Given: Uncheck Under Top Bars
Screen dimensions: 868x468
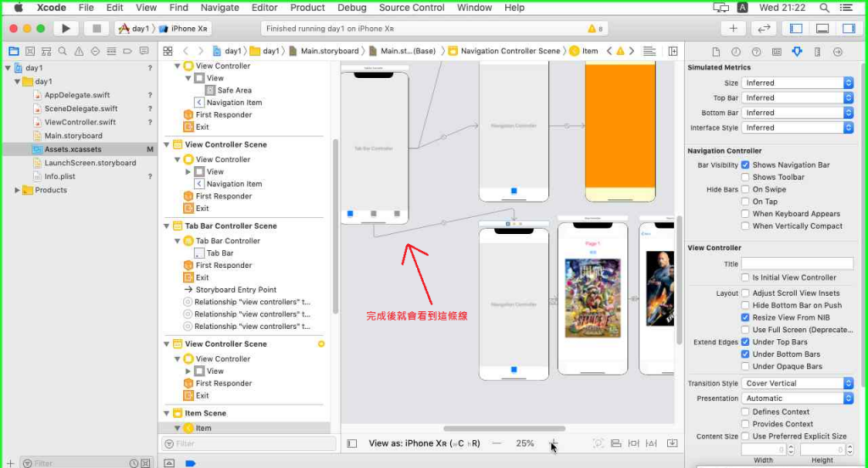Looking at the screenshot, I should 745,343.
